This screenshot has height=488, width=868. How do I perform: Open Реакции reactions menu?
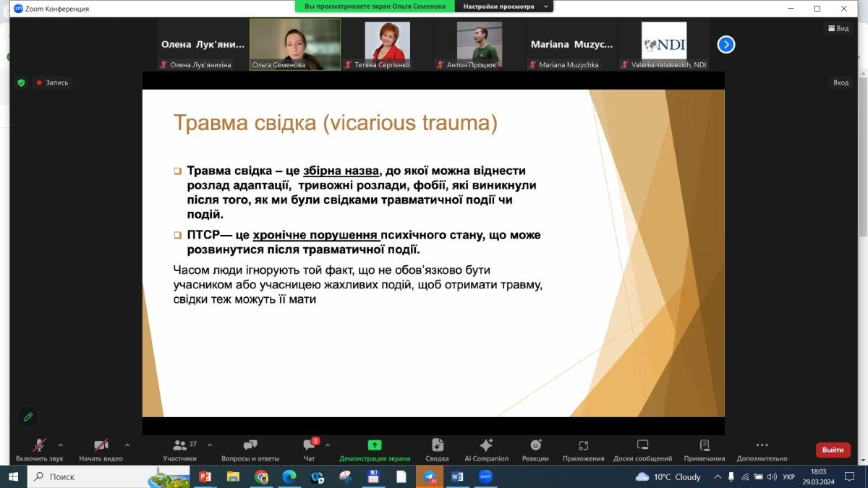click(535, 450)
